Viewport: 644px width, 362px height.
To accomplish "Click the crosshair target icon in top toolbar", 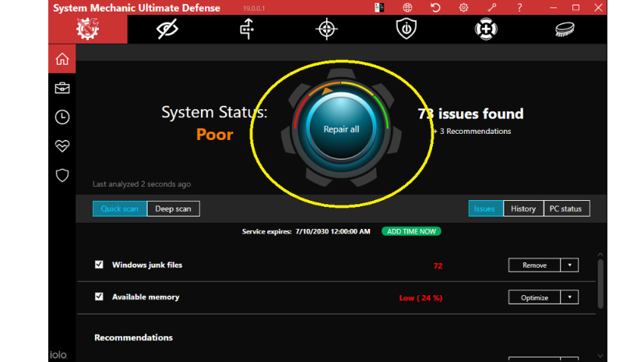I will point(326,30).
